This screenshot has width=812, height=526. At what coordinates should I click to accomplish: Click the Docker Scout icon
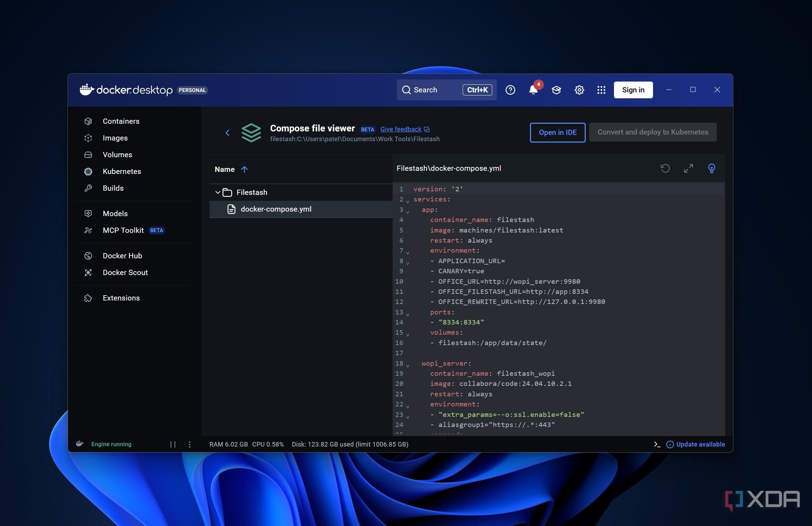88,273
